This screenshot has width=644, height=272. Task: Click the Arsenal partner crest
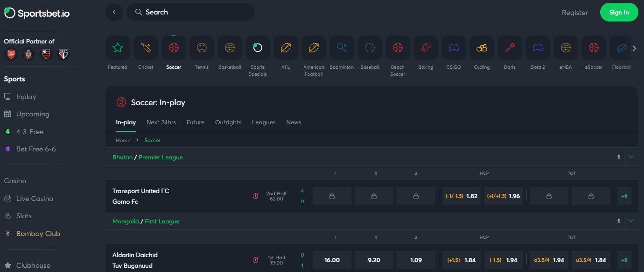pos(11,54)
